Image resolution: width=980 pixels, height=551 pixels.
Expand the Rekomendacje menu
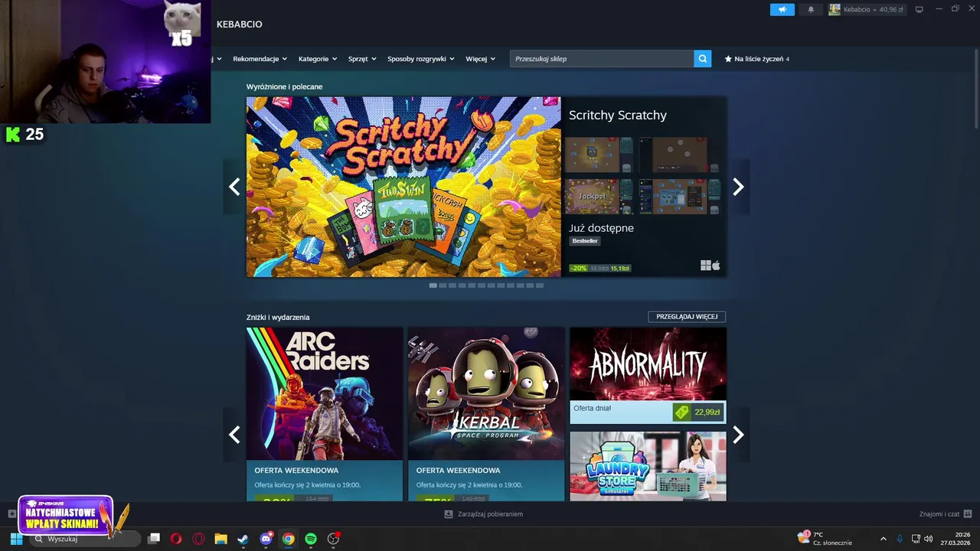click(260, 59)
